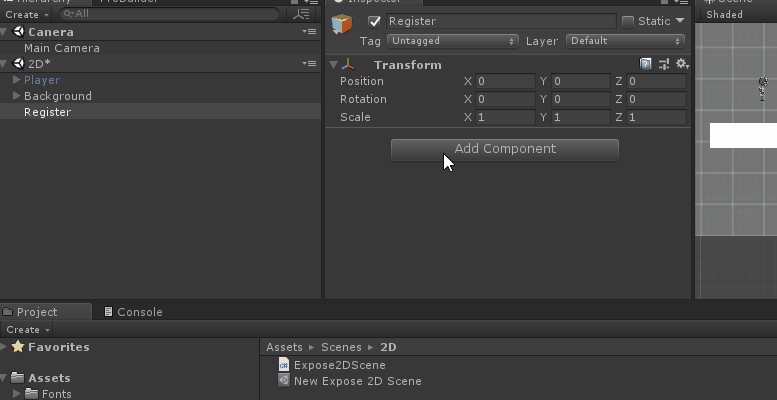Open the Shaded draw mode dropdown
Viewport: 777px width, 400px height.
pyautogui.click(x=724, y=14)
